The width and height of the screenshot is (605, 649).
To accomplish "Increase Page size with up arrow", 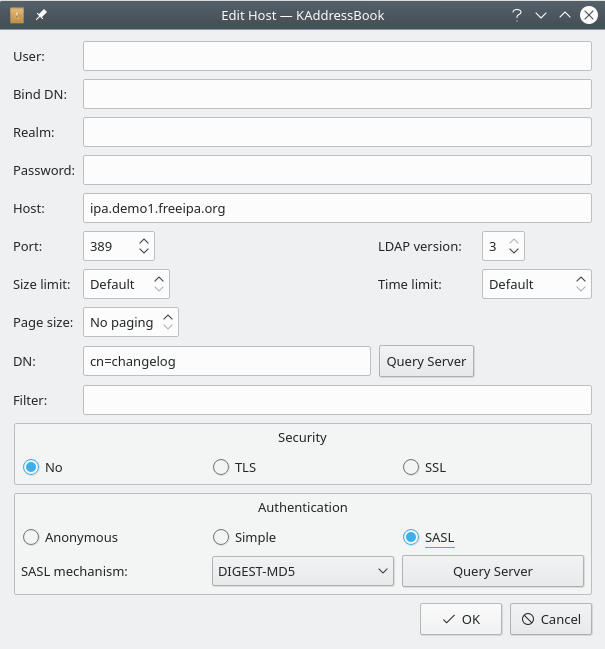I will 168,317.
